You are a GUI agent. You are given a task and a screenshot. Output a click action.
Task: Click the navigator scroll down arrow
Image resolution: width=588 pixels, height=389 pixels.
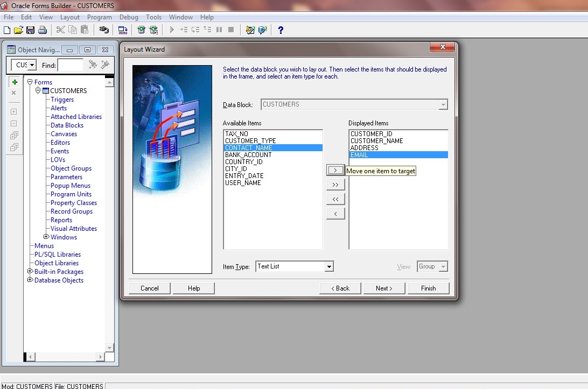click(x=109, y=348)
